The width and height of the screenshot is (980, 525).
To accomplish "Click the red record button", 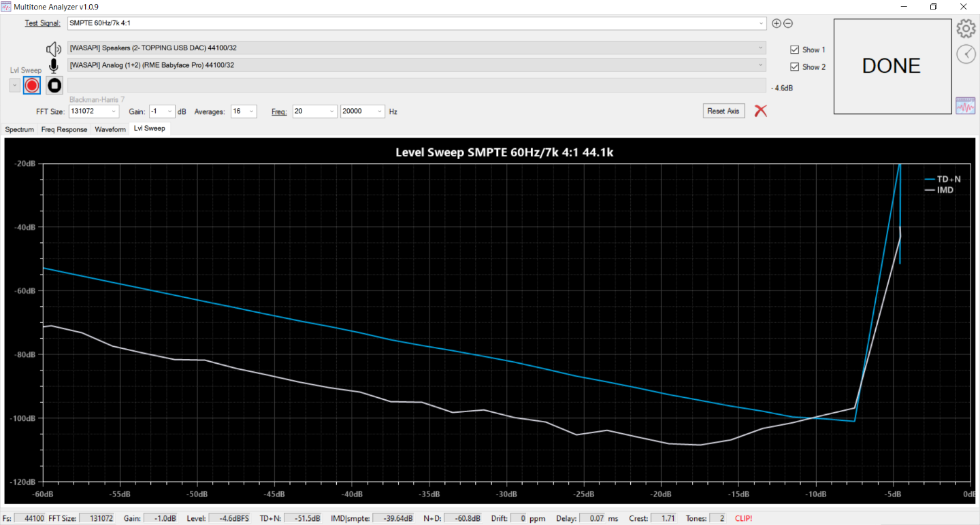I will point(31,86).
